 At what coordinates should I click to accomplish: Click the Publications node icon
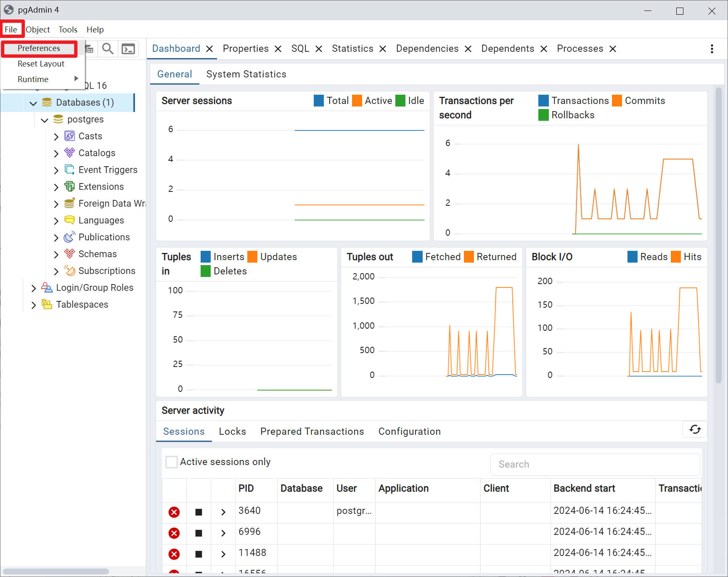tap(69, 237)
